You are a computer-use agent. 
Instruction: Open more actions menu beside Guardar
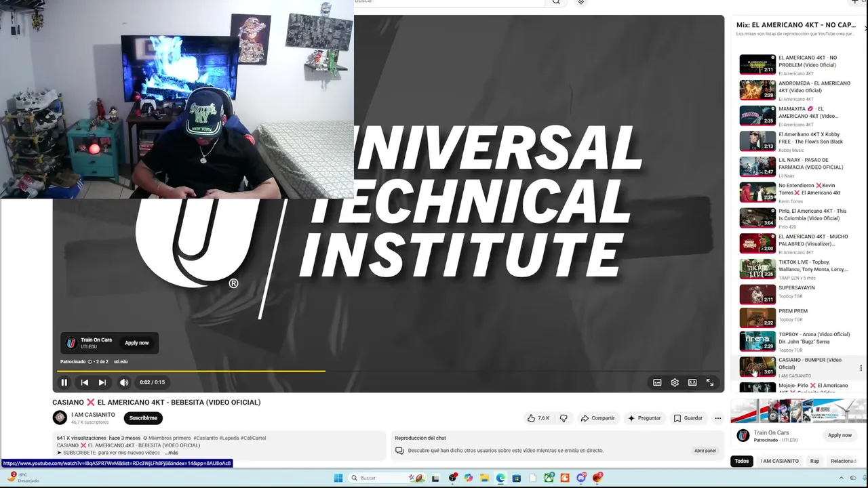718,418
